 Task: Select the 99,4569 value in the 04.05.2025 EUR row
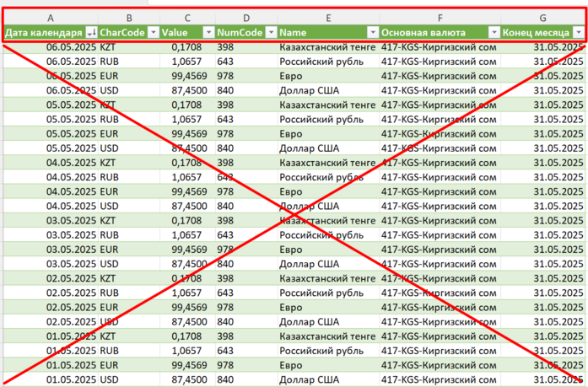click(x=187, y=191)
